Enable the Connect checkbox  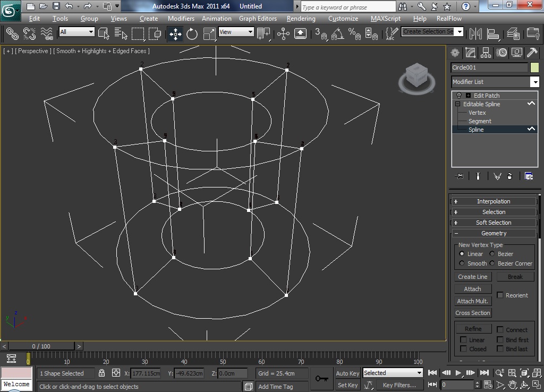coord(500,329)
